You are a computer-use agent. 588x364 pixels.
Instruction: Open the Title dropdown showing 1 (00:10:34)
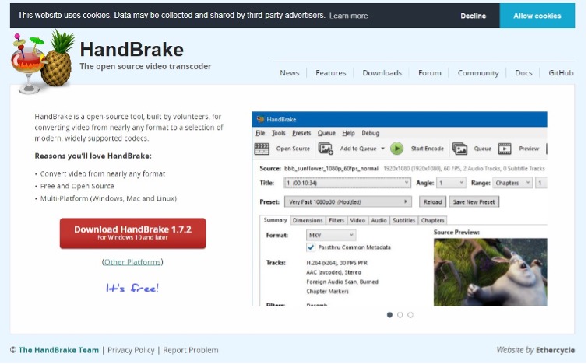347,183
